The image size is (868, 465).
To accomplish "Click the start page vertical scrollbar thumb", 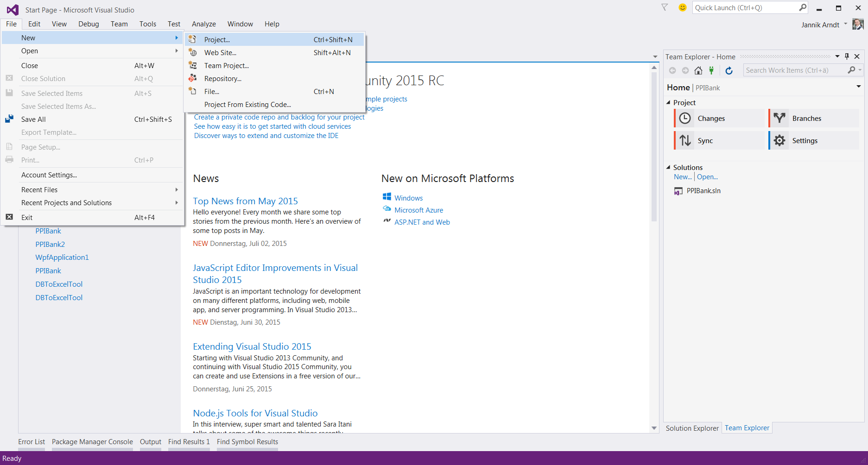I will click(654, 146).
